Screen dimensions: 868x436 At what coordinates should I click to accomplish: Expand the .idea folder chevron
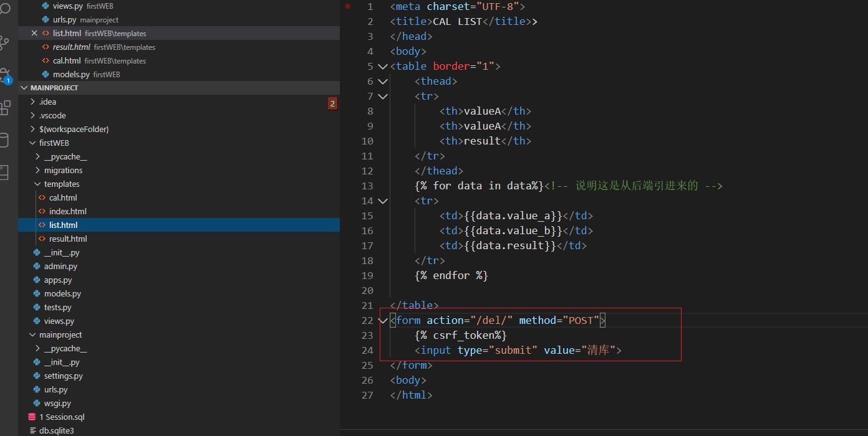click(x=32, y=102)
